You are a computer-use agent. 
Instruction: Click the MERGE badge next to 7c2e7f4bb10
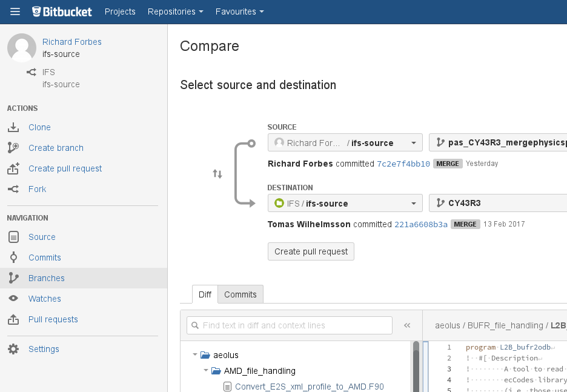pos(448,164)
